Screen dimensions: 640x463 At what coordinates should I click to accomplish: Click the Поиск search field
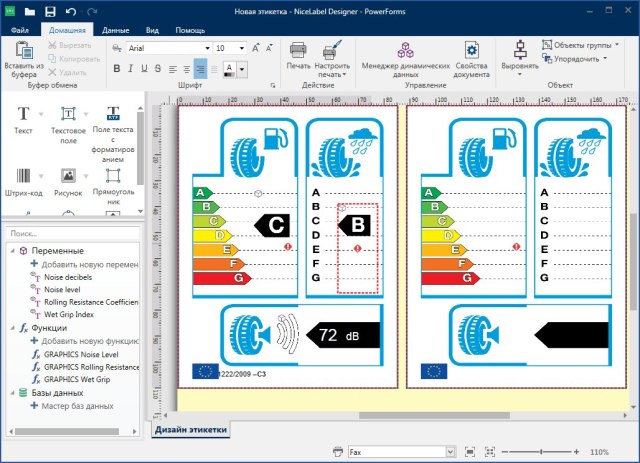(70, 234)
